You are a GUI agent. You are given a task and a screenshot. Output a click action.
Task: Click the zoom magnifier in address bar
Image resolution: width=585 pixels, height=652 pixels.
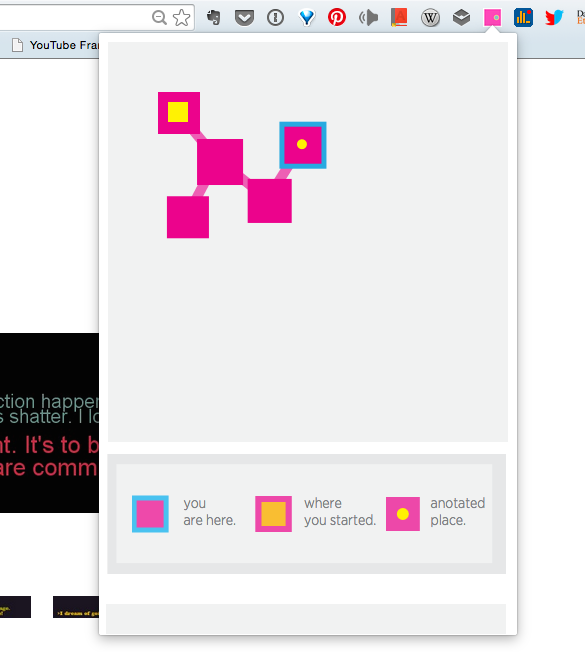coord(159,18)
